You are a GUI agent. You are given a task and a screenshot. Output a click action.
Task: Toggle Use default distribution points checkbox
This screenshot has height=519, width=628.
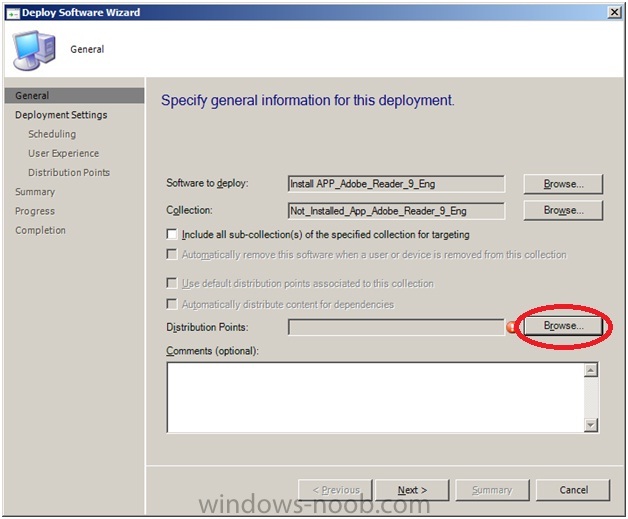(172, 283)
